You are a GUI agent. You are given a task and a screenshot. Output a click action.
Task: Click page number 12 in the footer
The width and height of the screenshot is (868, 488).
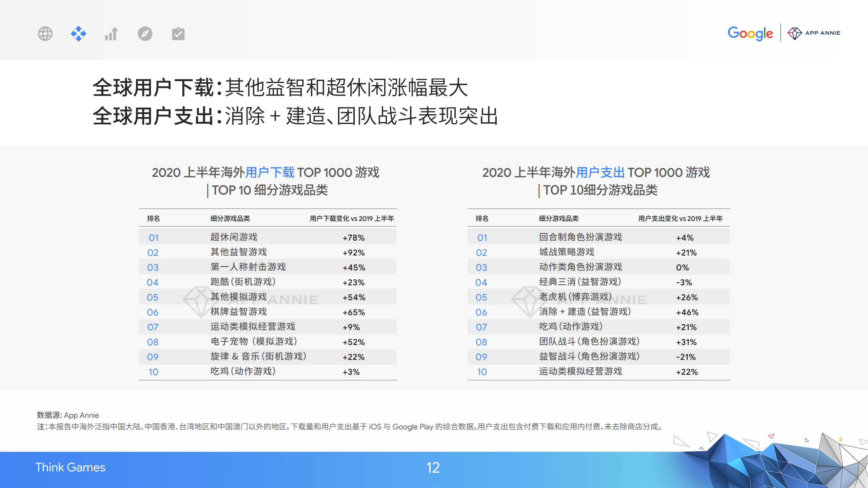[433, 468]
